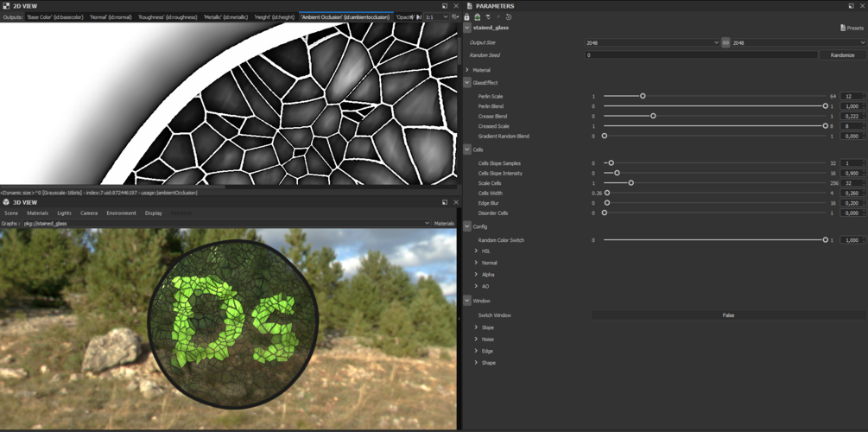Open the Environment menu in 3D View
Viewport: 868px width, 432px height.
121,213
